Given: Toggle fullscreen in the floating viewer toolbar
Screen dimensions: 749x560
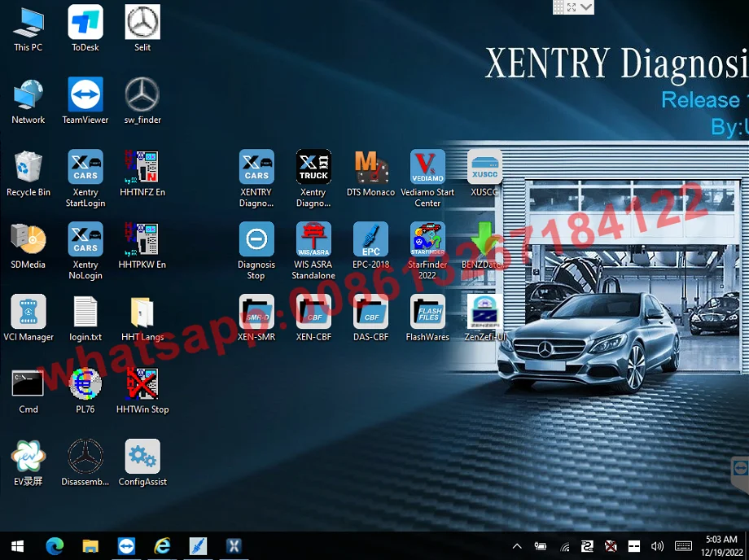Looking at the screenshot, I should click(572, 7).
